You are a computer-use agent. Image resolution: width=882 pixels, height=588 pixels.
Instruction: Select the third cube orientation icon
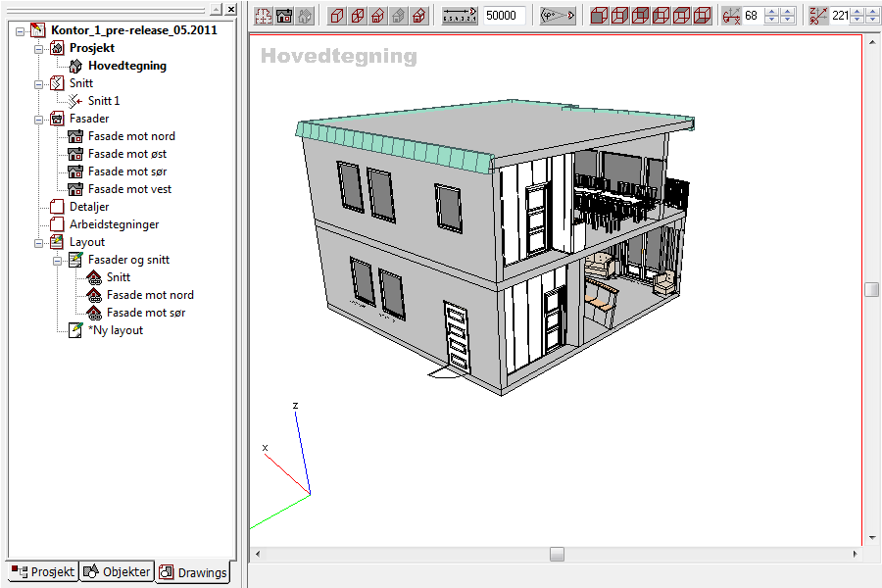[640, 16]
